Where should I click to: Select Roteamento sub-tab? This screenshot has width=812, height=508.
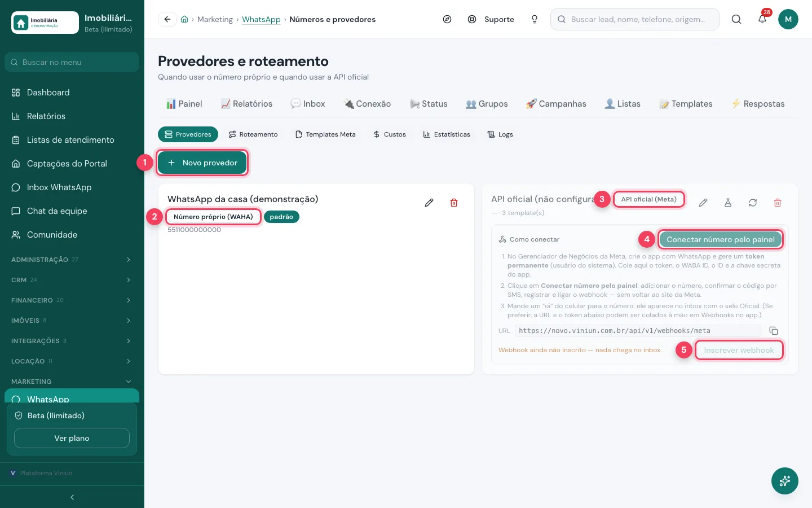pyautogui.click(x=253, y=134)
